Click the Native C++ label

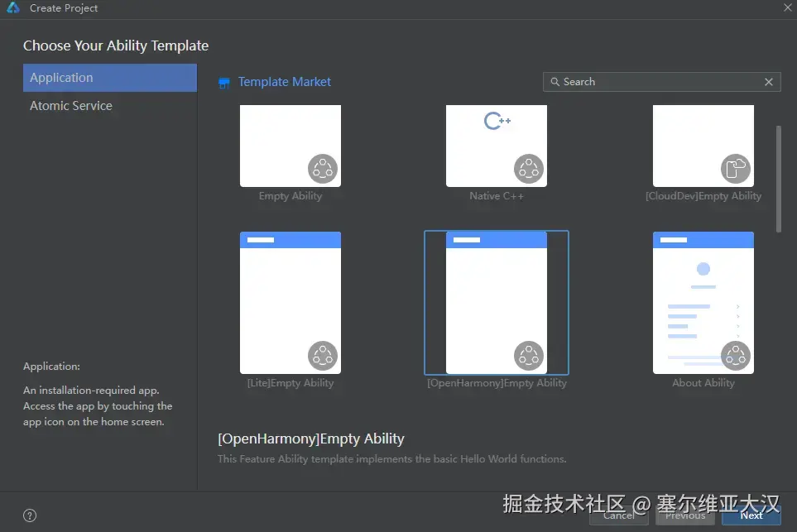497,196
